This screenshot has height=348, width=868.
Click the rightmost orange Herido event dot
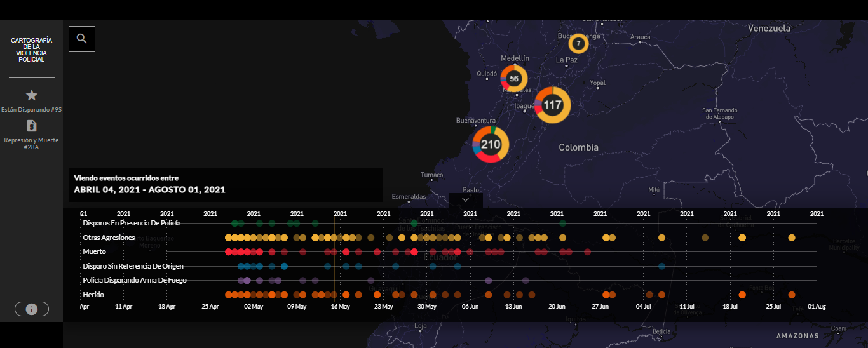(792, 295)
